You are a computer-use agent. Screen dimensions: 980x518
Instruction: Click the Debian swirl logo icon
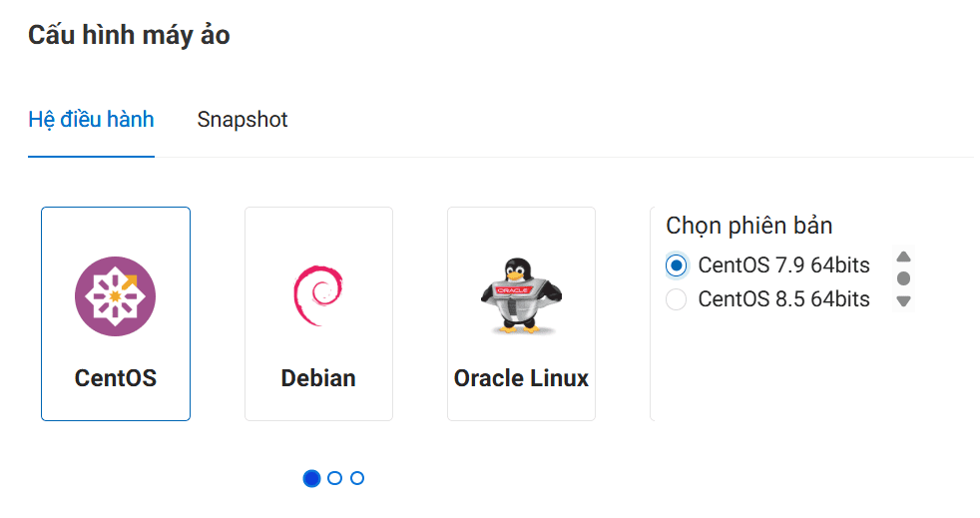pyautogui.click(x=318, y=296)
